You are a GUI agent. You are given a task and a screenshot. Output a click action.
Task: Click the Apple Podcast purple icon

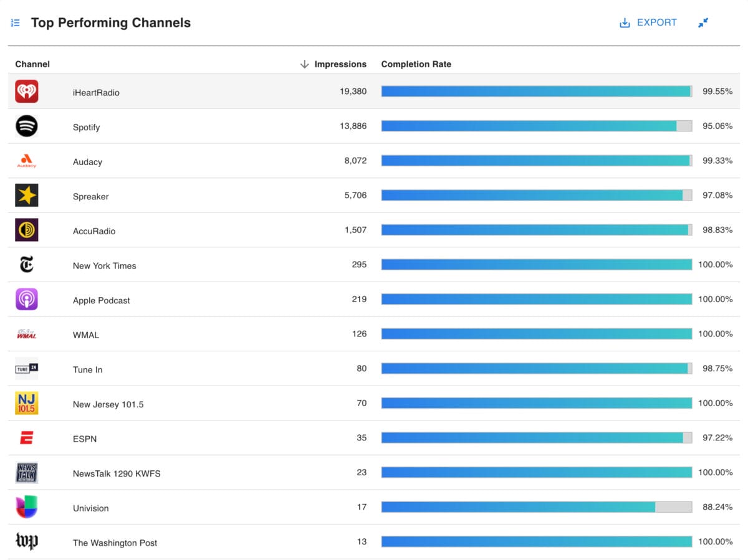(x=27, y=300)
